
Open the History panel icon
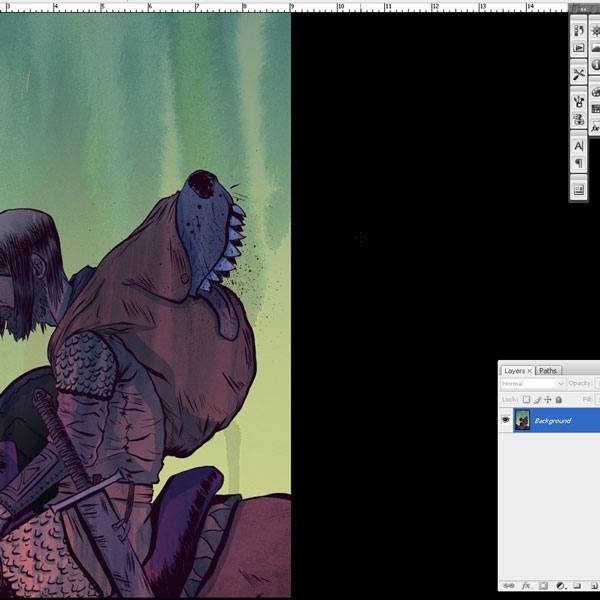pos(579,30)
